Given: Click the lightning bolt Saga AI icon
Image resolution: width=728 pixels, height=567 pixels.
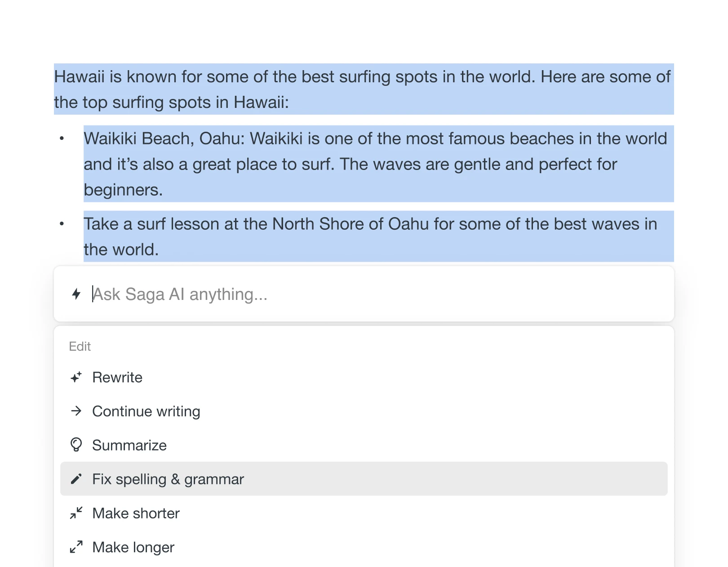Looking at the screenshot, I should [x=76, y=294].
